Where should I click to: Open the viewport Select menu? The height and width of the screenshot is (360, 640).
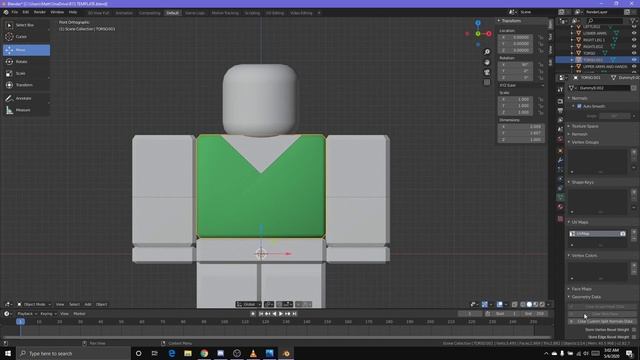[74, 304]
